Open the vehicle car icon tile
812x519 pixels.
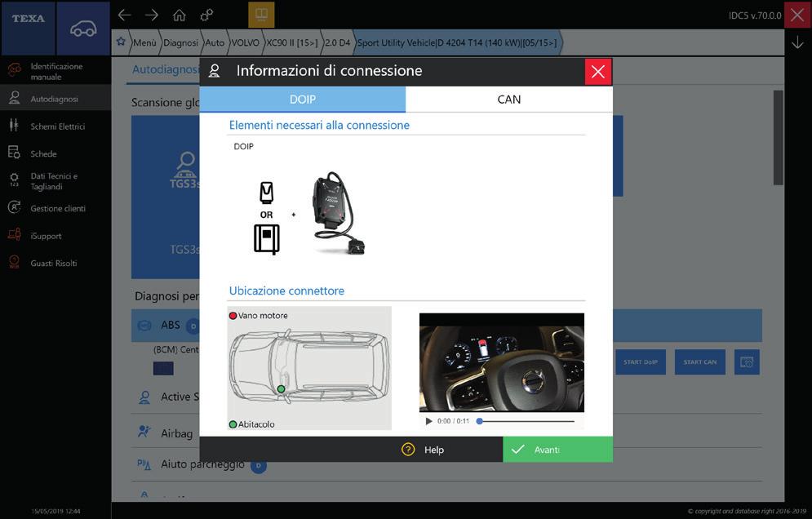(x=83, y=28)
